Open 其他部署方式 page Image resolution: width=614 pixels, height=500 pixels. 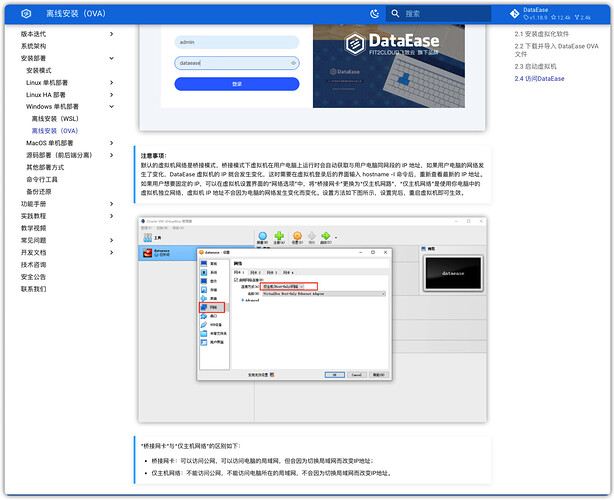coord(45,167)
